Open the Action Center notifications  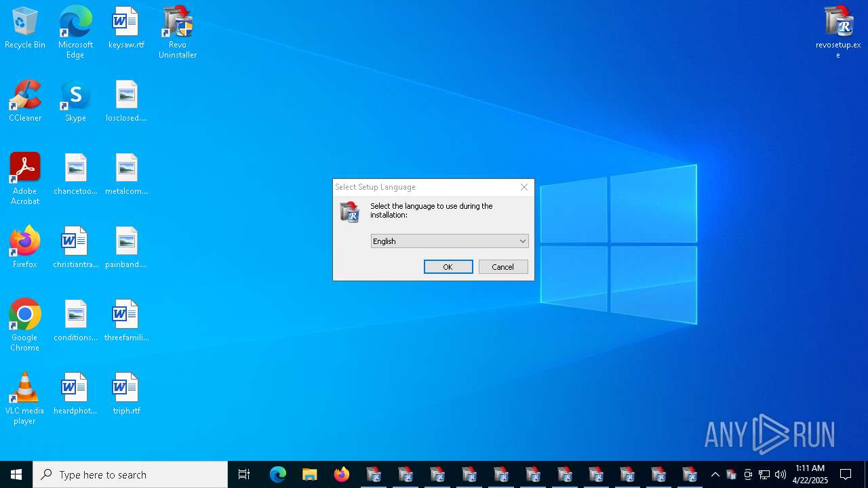846,474
